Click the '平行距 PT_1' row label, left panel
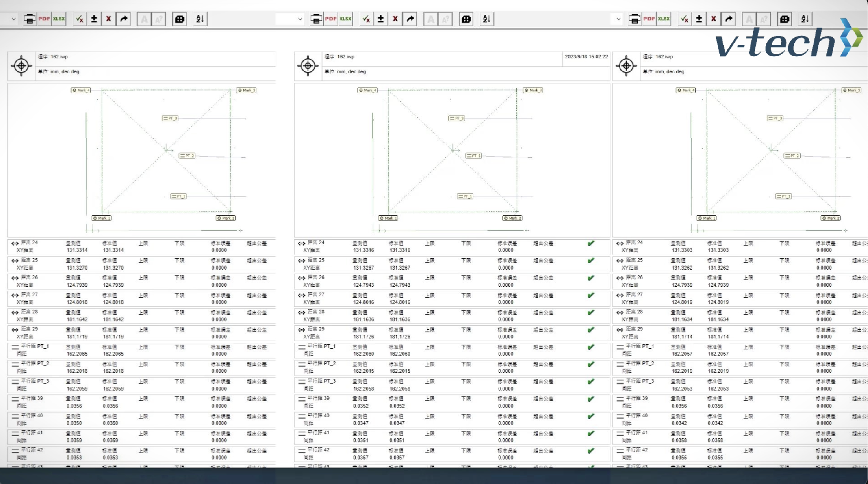The image size is (868, 484). (35, 346)
